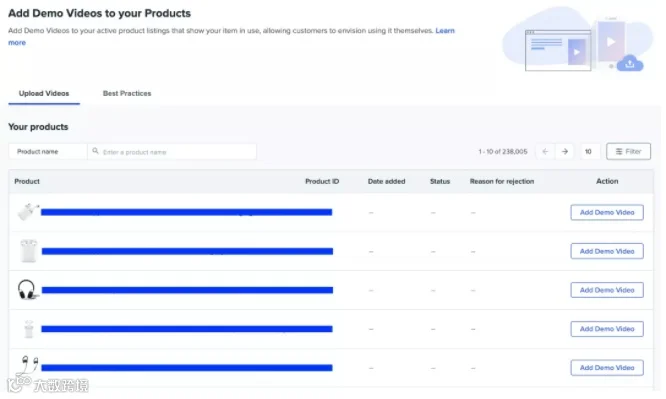The height and width of the screenshot is (399, 666).
Task: Open the headphones product thumbnail
Action: (x=27, y=290)
